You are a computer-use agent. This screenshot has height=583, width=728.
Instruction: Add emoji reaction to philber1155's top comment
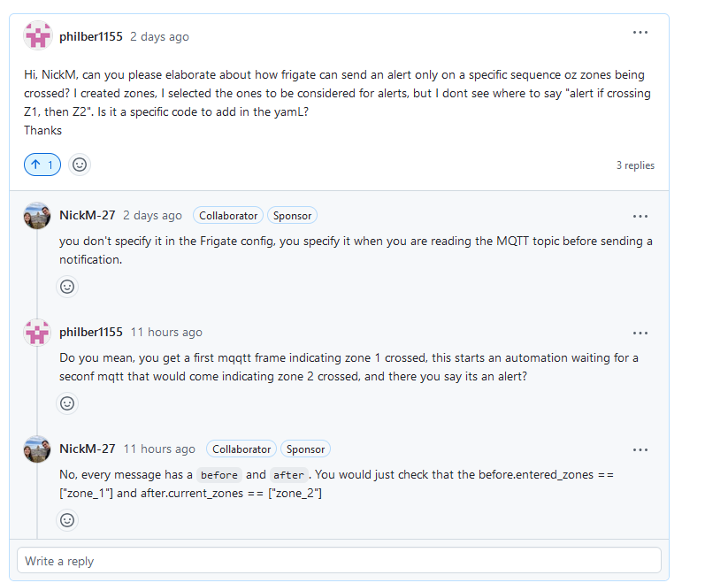80,165
